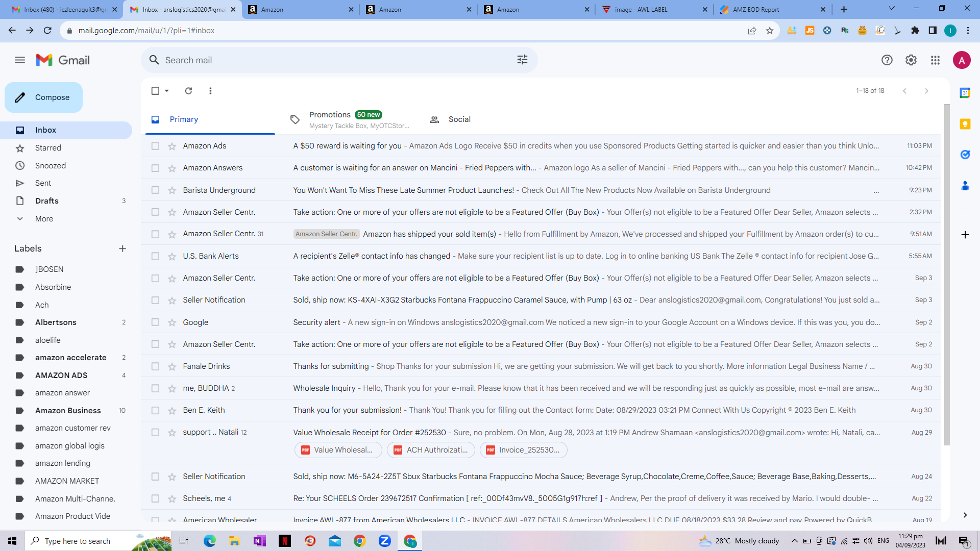This screenshot has height=551, width=980.
Task: Open Gmail Support help icon
Action: point(887,60)
